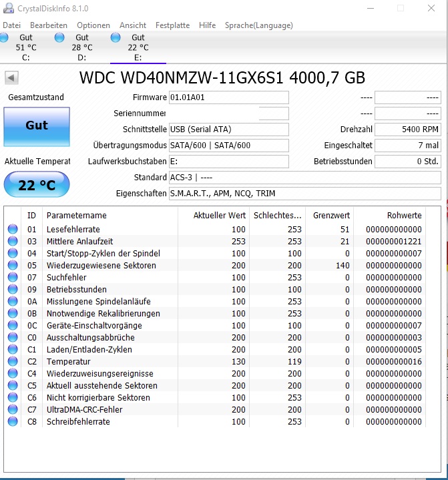Click the blue status orb for drive D:
This screenshot has width=448, height=480.
click(59, 37)
